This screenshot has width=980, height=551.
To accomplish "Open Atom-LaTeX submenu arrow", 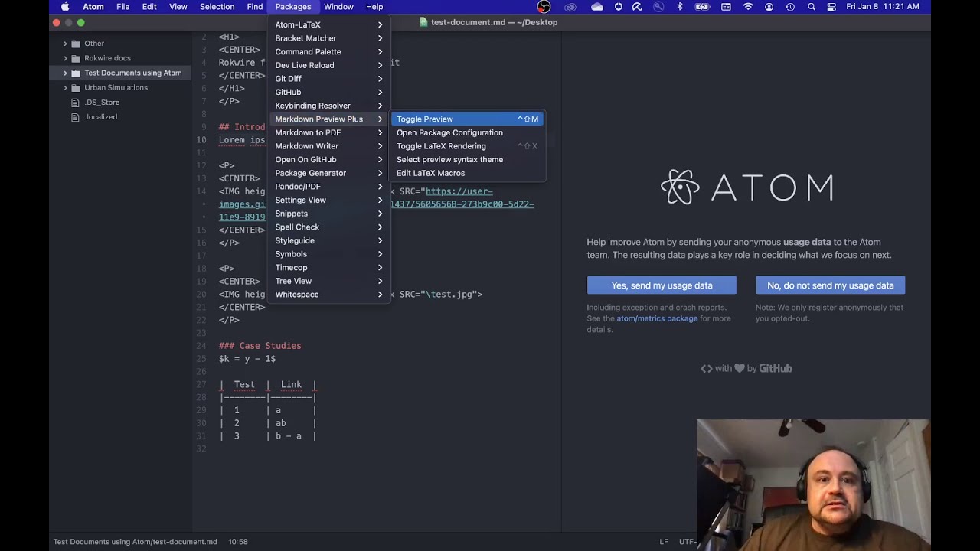I will coord(380,24).
